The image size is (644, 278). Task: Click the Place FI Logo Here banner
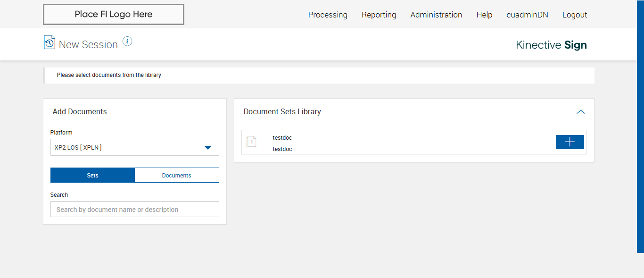pyautogui.click(x=114, y=14)
